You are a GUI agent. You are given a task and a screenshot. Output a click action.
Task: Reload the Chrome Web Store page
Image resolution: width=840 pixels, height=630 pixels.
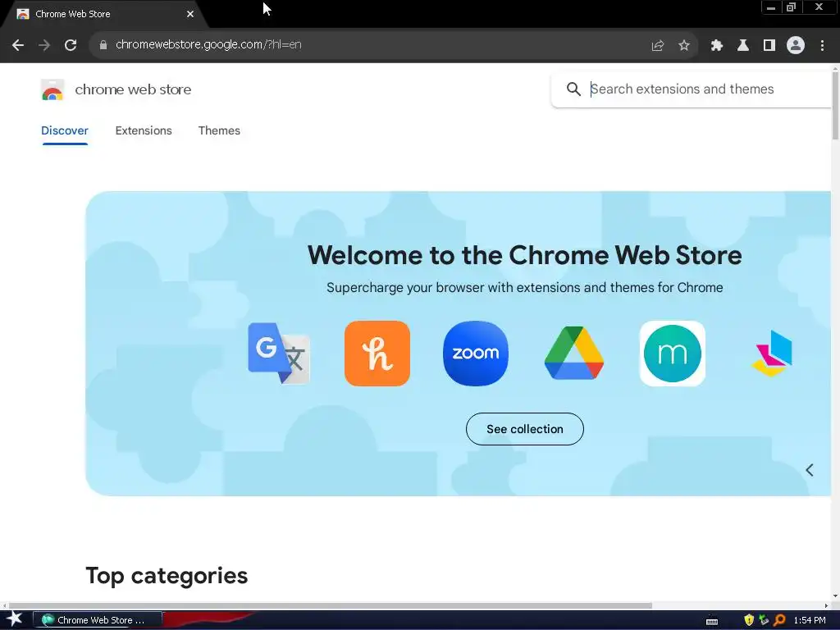coord(71,45)
